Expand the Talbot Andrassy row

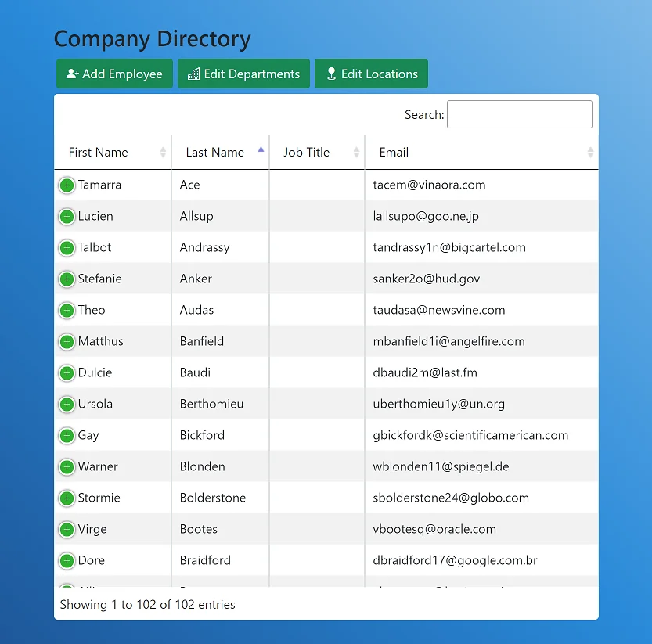pos(67,248)
